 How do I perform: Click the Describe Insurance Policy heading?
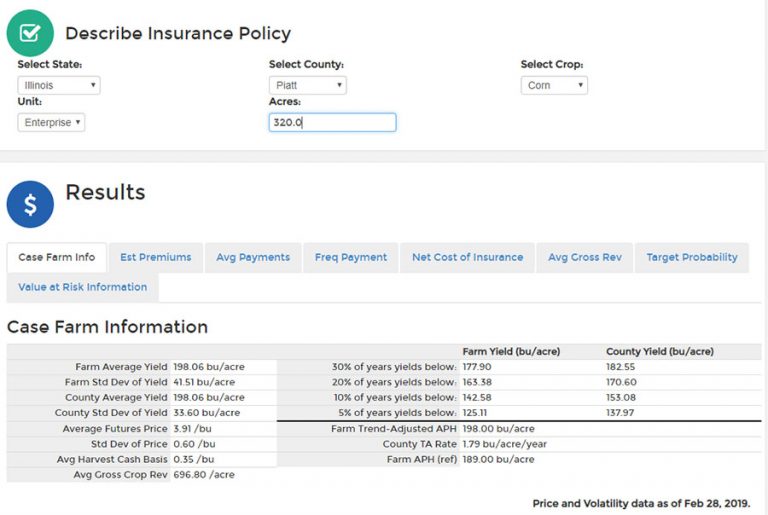coord(178,33)
